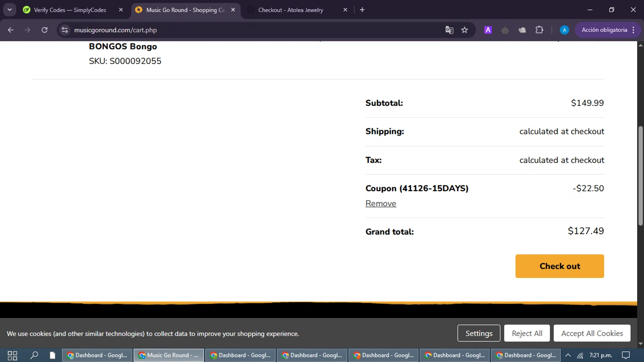The image size is (644, 362).
Task: Click Acción obligatoria browser menu
Action: (x=608, y=30)
